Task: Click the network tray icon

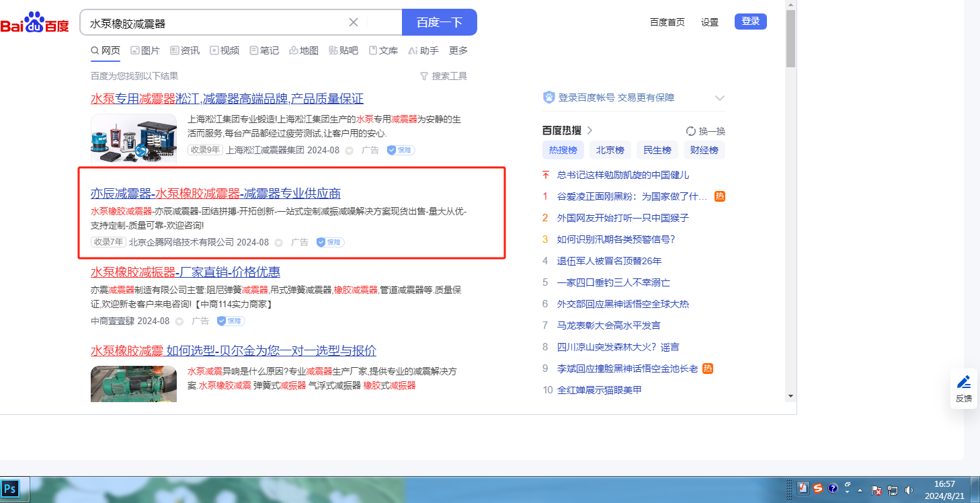Action: click(893, 490)
